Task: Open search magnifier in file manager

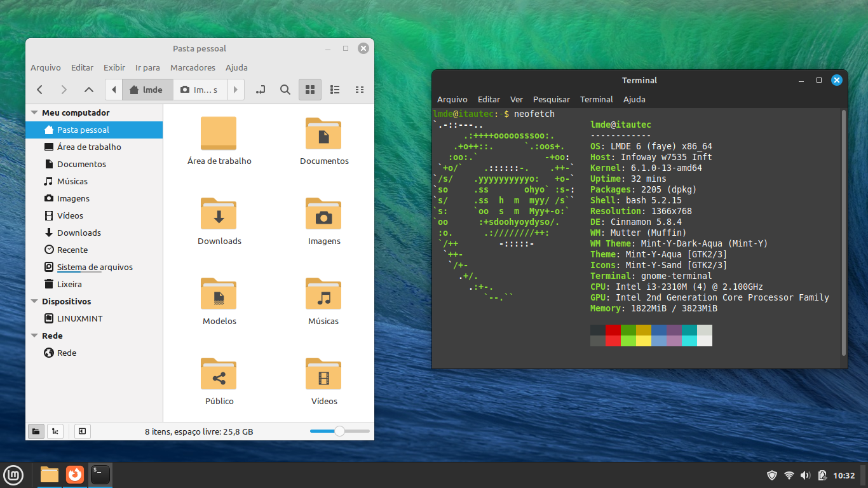Action: click(x=285, y=90)
